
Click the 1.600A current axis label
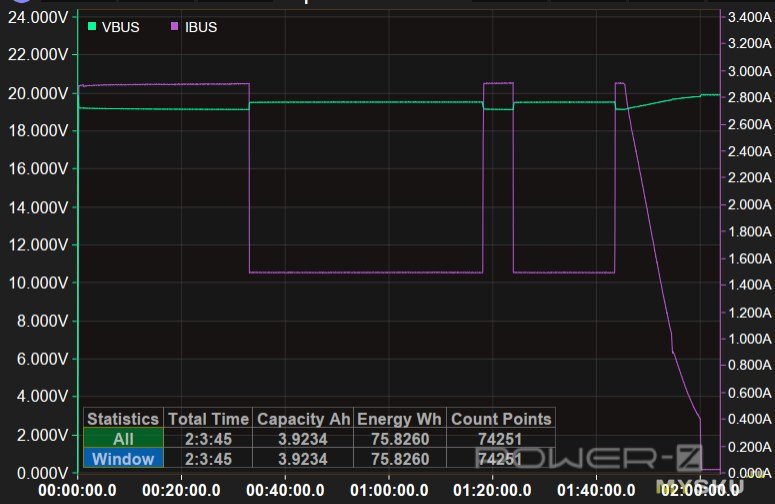click(750, 258)
